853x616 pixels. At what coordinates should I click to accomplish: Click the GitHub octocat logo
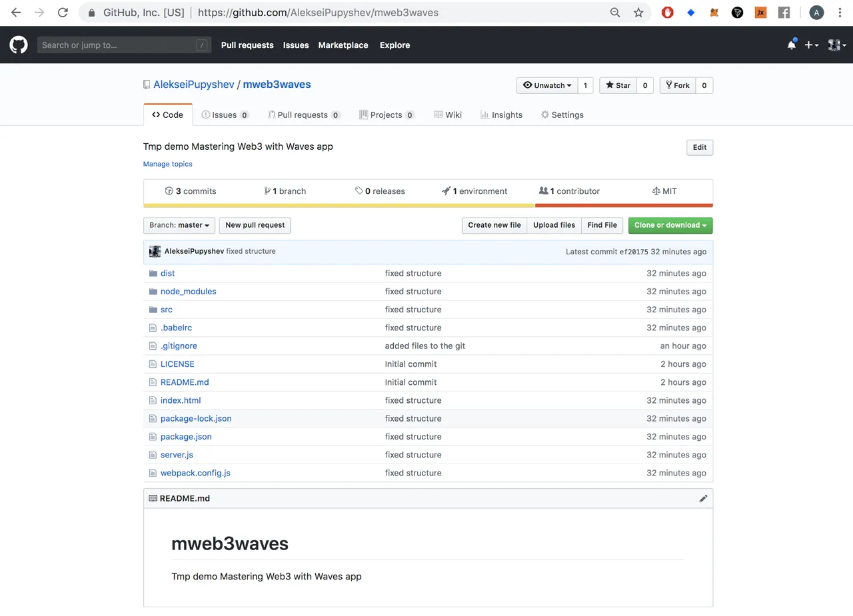pyautogui.click(x=19, y=45)
